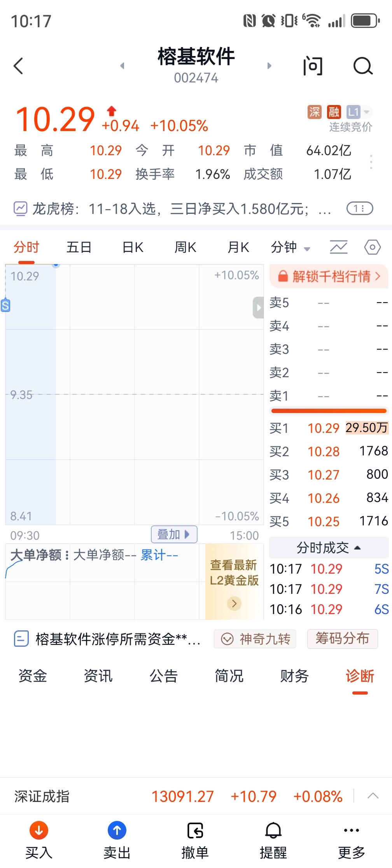Open 筹码分布 chip distribution button
Screen dimensions: 392x868
[342, 639]
